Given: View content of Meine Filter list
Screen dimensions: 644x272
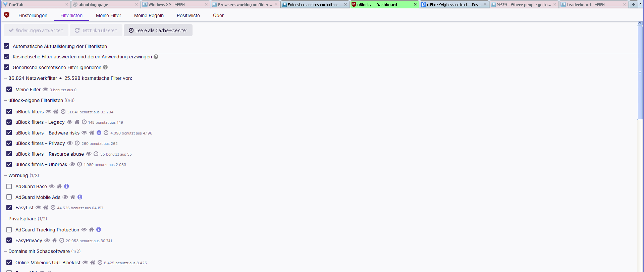Looking at the screenshot, I should tap(45, 89).
